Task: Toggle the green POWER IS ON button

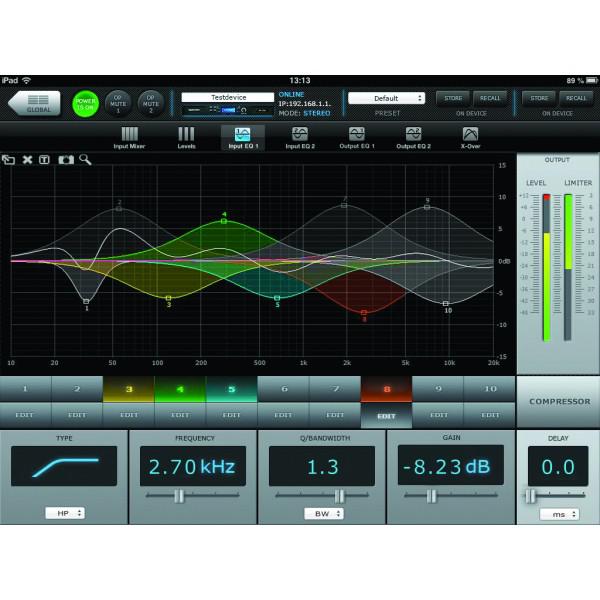Action: pyautogui.click(x=85, y=104)
